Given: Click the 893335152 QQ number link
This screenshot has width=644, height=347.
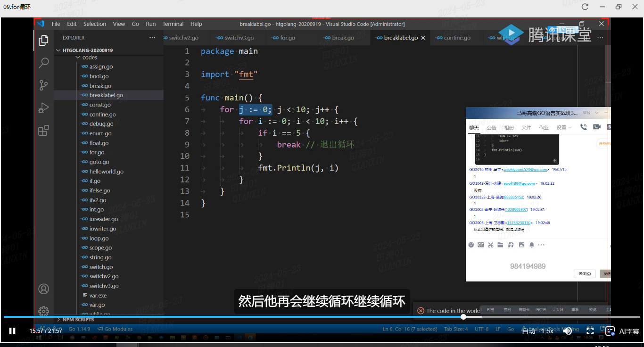Looking at the screenshot, I should pos(514,197).
